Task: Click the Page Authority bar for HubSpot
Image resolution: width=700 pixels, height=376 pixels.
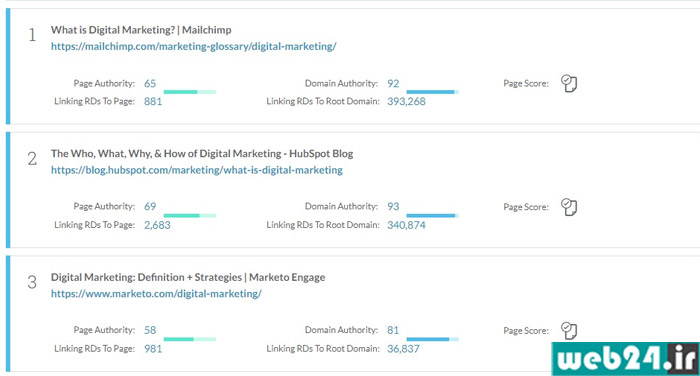Action: [190, 216]
